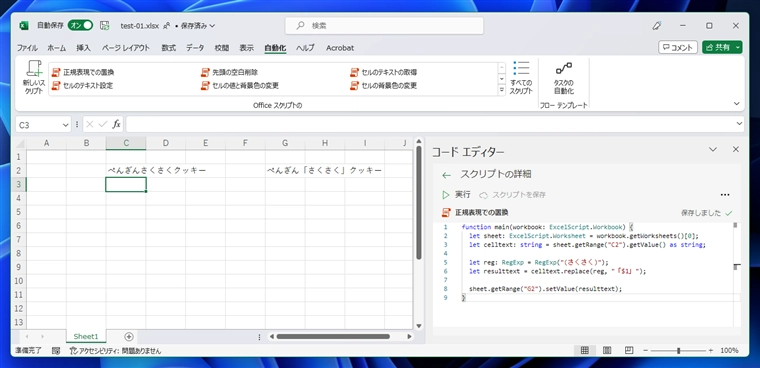Screen dimensions: 760x368
Task: Click the vertical scrollbar of the sheet
Action: coord(419,204)
